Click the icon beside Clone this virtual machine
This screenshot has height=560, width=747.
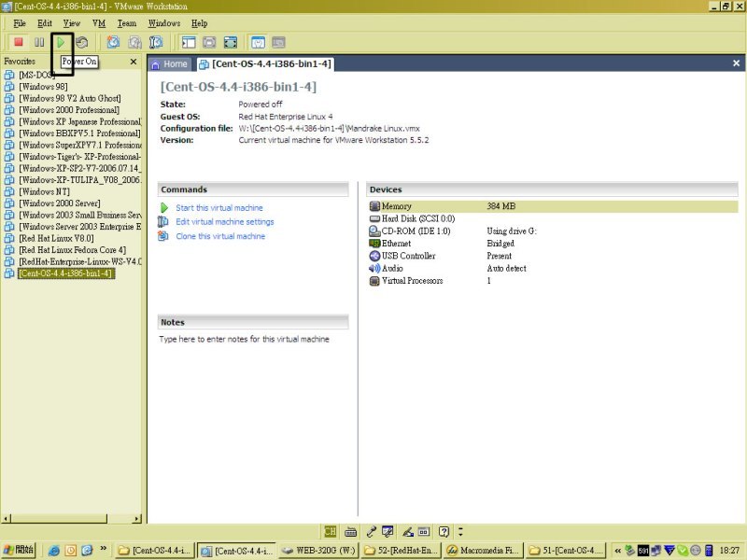tap(163, 236)
